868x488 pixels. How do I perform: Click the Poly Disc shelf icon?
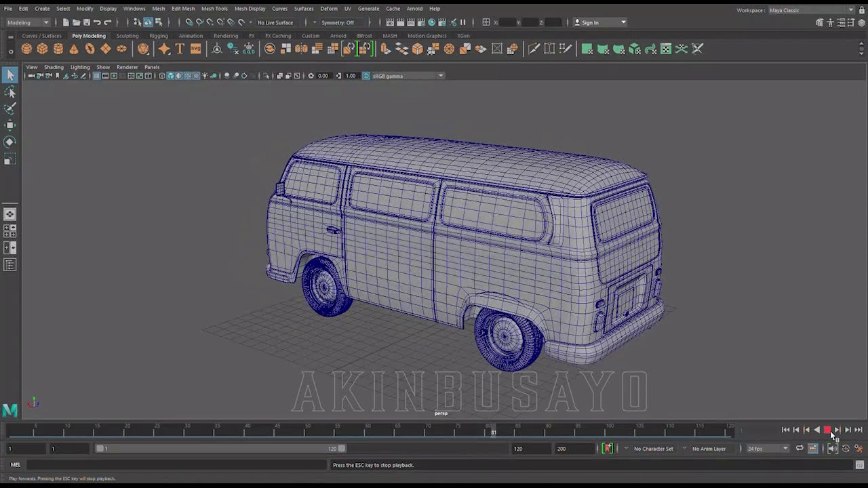(121, 49)
